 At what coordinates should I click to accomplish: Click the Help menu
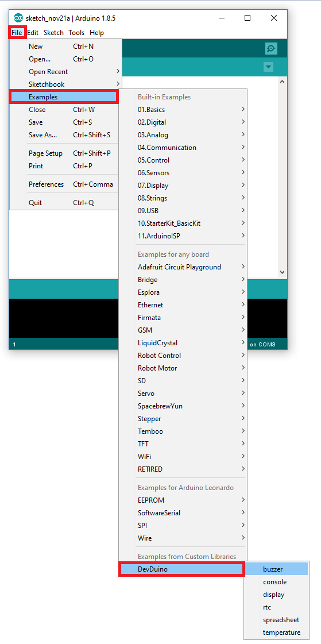pos(97,33)
